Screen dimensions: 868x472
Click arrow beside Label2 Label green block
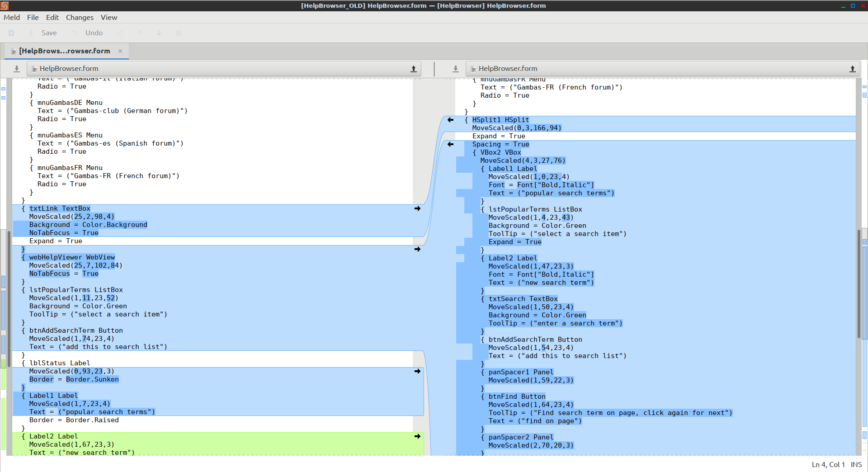pos(417,436)
